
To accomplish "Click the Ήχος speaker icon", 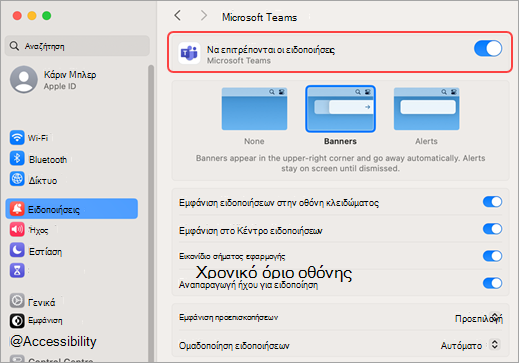I will coord(17,230).
